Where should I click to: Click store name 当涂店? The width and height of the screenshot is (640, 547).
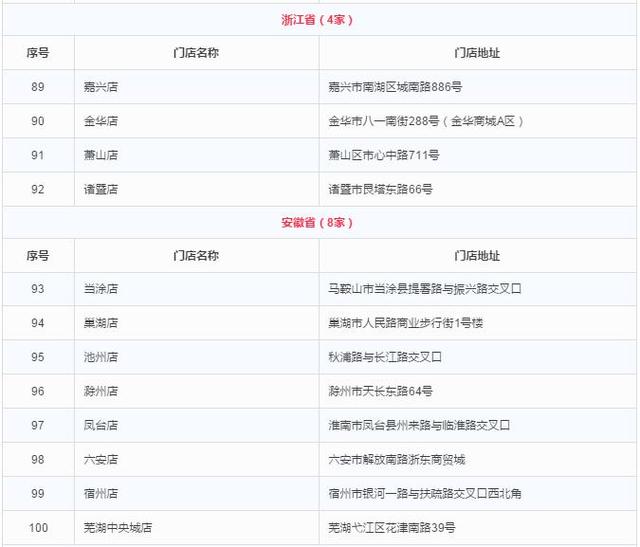click(101, 289)
